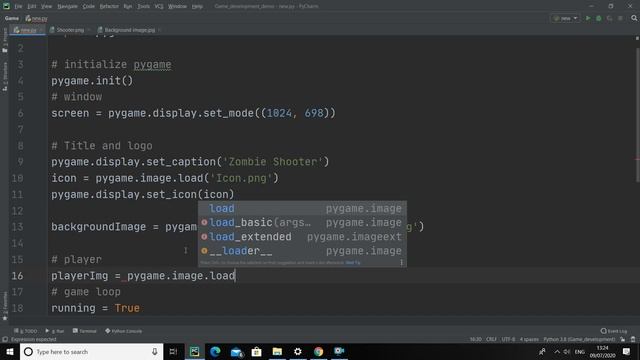Viewport: 640px width, 360px height.
Task: Click the 4 spaces indent setting in status bar
Action: click(529, 340)
